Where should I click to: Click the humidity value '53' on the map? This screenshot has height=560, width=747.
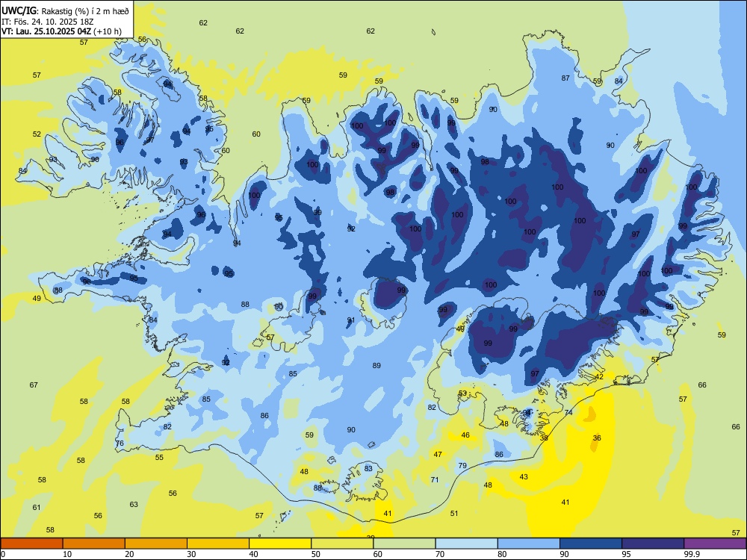coord(462,393)
